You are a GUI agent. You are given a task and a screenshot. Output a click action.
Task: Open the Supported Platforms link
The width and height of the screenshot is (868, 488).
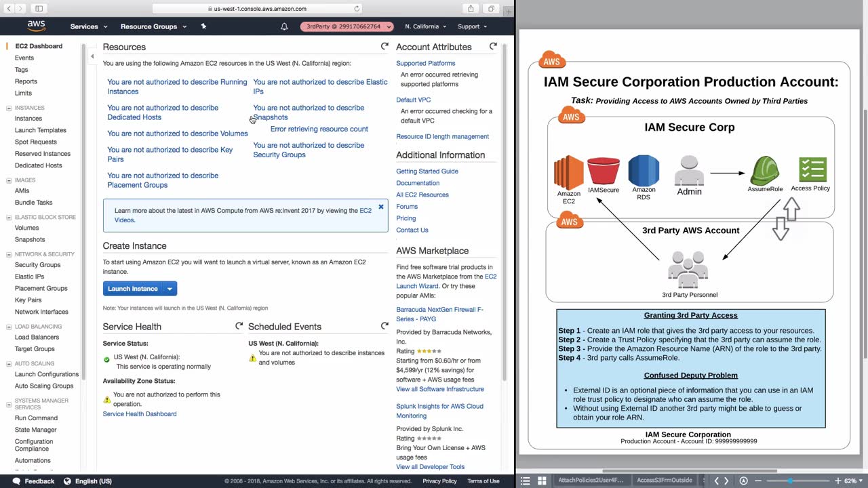coord(426,63)
